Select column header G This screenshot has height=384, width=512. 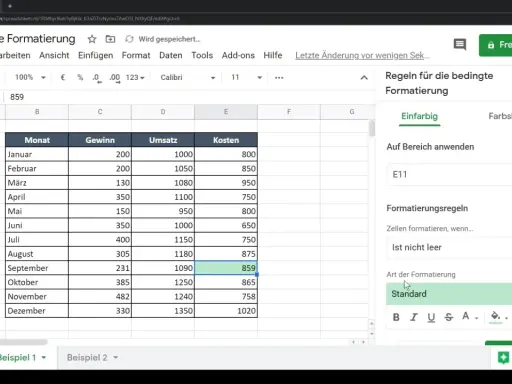pos(347,112)
